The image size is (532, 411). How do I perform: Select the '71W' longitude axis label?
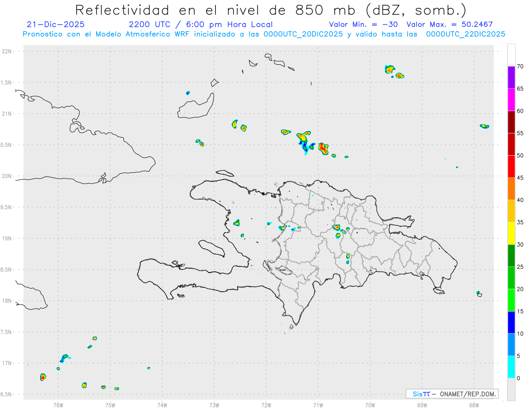[x=318, y=405]
